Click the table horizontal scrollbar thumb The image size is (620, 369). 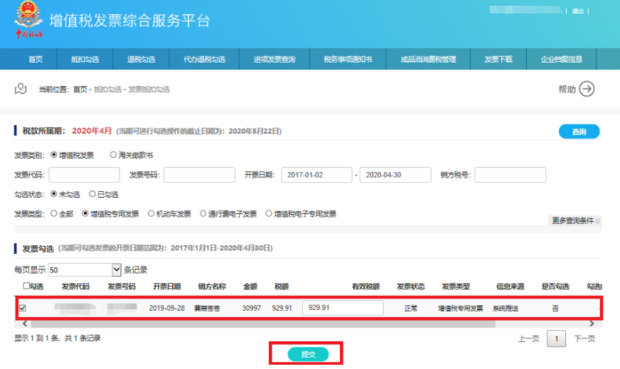tap(263, 324)
